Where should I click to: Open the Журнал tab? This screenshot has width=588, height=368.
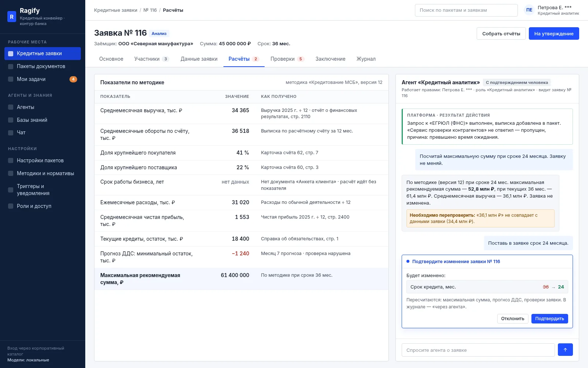(x=366, y=59)
